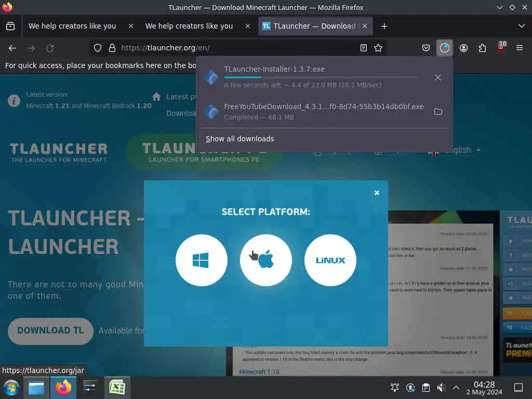The height and width of the screenshot is (399, 532).
Task: Close the TLauncher tab
Action: (364, 26)
